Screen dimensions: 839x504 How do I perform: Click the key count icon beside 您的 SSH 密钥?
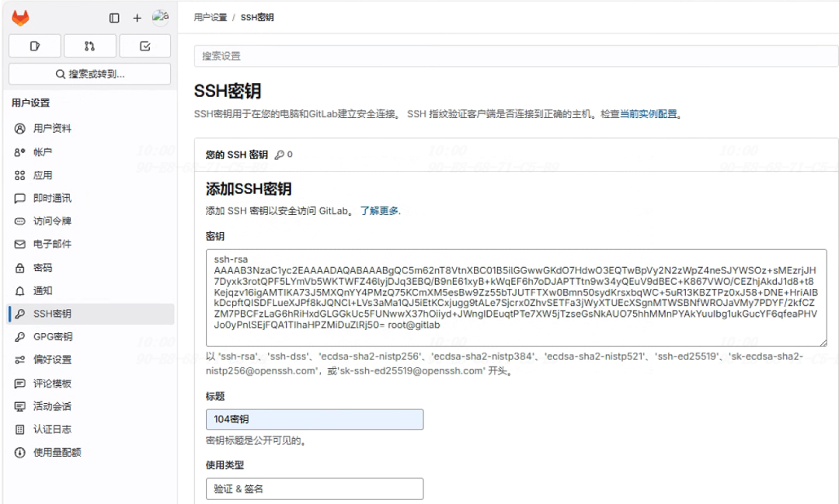click(x=280, y=155)
